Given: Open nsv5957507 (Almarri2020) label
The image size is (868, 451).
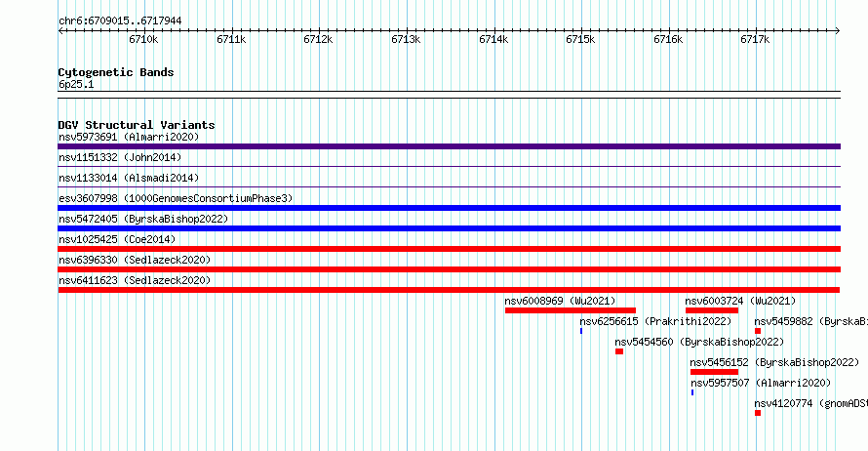Looking at the screenshot, I should [x=761, y=383].
